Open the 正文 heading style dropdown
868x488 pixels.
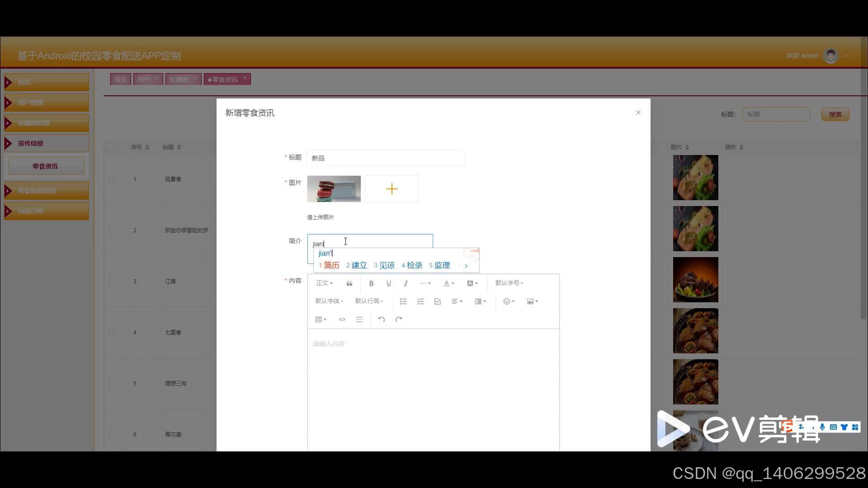click(x=324, y=283)
